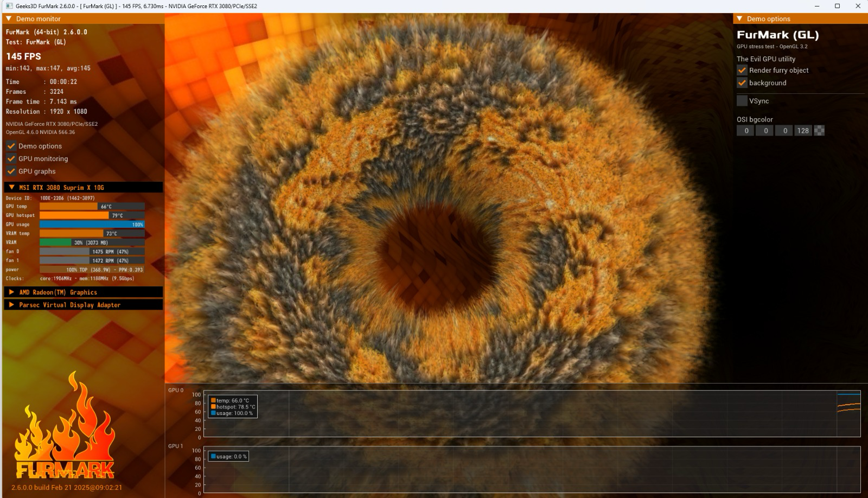The image size is (868, 498).
Task: Click the GPU 1 graph legend box
Action: coord(228,456)
